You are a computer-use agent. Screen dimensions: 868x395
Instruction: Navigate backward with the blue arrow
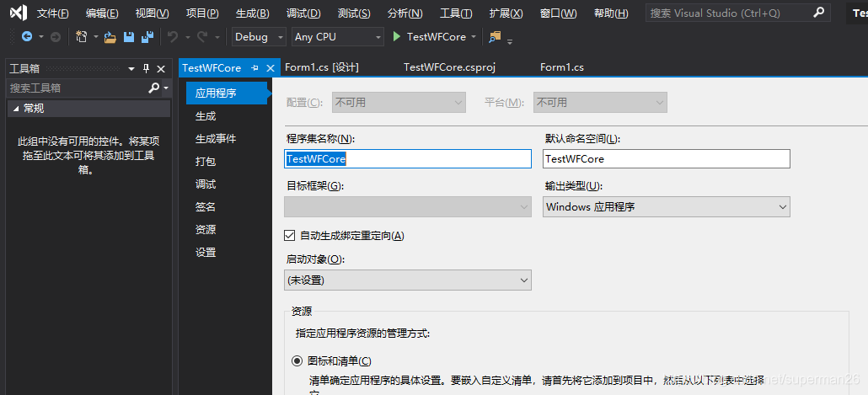(x=27, y=36)
